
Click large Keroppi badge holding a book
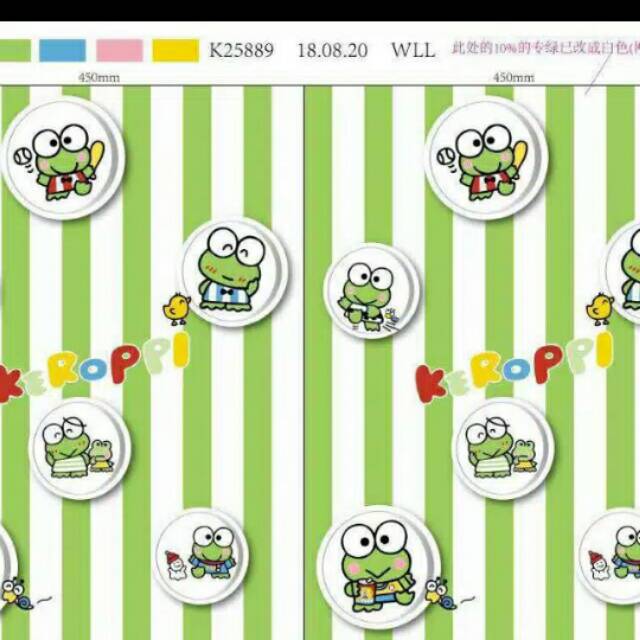375,562
